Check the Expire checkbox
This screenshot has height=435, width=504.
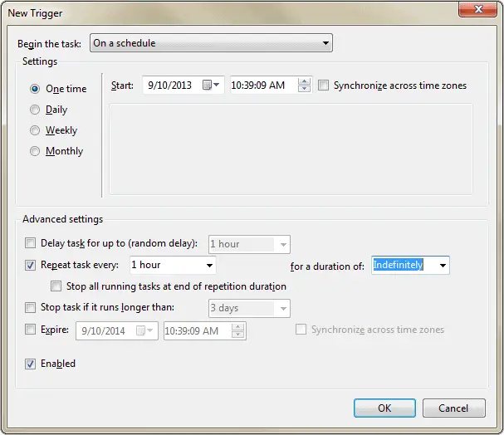30,330
